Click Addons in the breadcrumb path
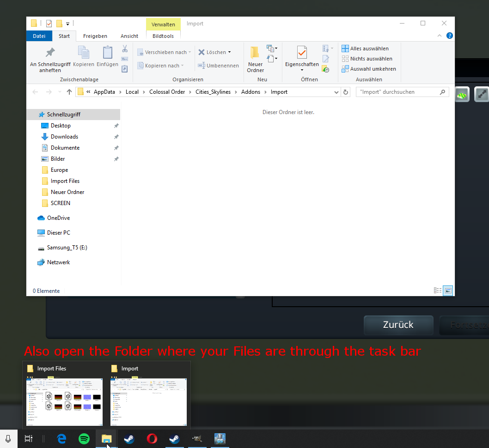The height and width of the screenshot is (448, 489). point(251,92)
